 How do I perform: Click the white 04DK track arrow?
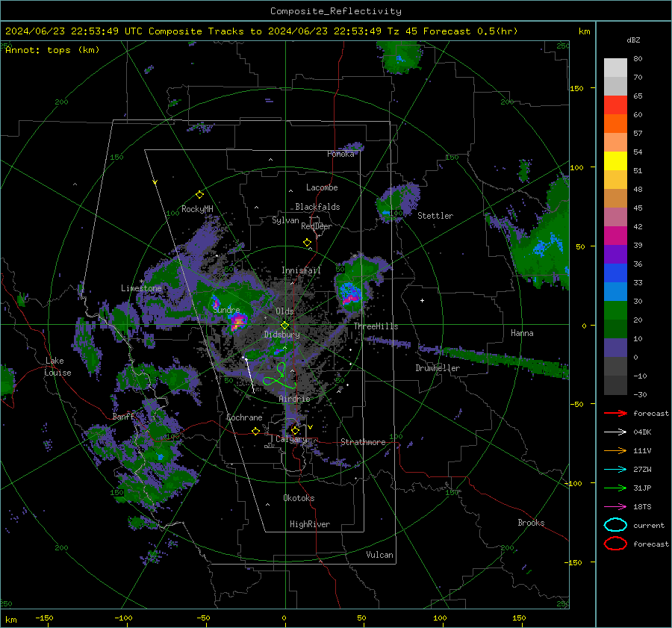coord(615,432)
